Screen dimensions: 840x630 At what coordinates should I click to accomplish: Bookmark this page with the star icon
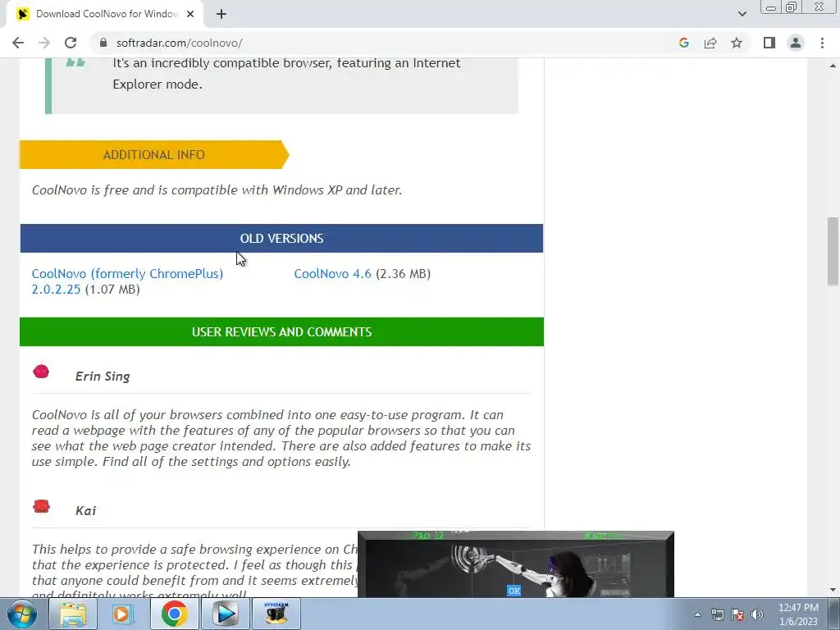(737, 43)
